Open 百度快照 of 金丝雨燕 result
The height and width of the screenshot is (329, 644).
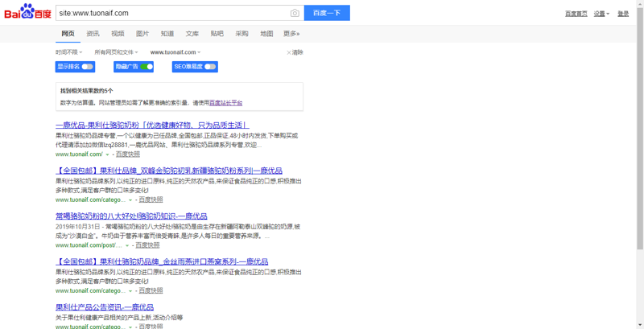pos(151,291)
